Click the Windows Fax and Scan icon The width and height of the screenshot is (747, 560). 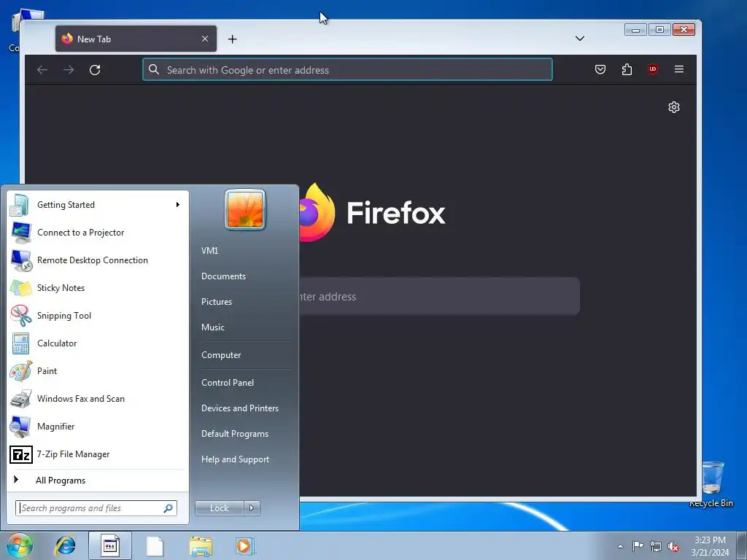(20, 399)
